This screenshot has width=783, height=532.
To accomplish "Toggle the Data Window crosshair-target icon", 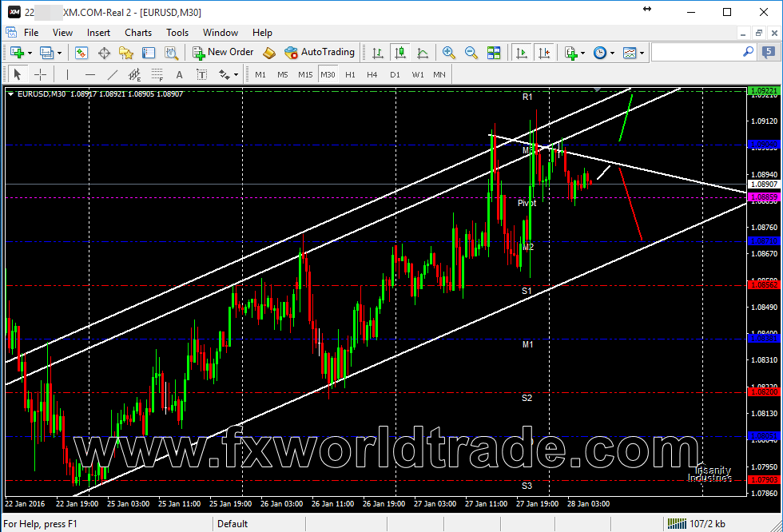I will click(104, 53).
